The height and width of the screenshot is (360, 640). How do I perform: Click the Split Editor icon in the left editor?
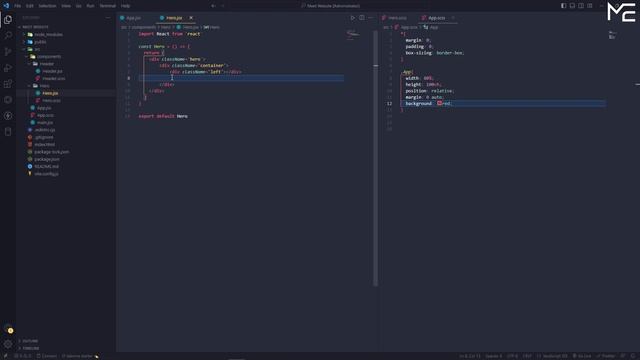pyautogui.click(x=362, y=18)
